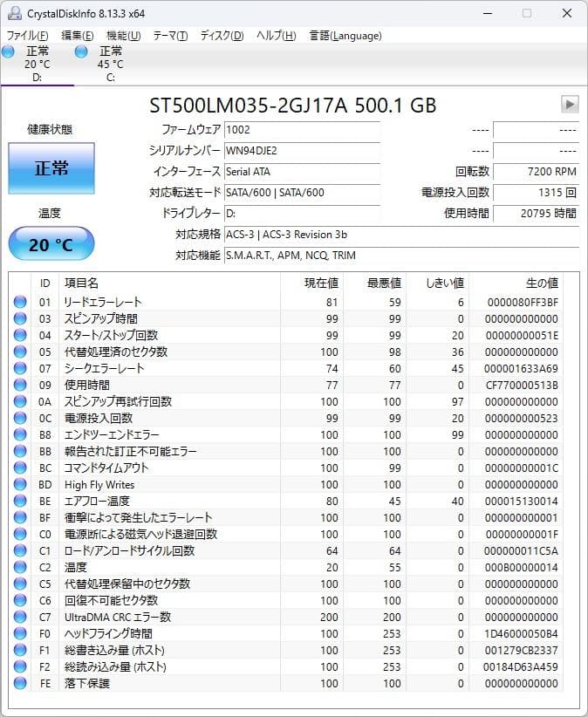Click the 20 °C temperature button
The height and width of the screenshot is (717, 588).
pyautogui.click(x=51, y=244)
